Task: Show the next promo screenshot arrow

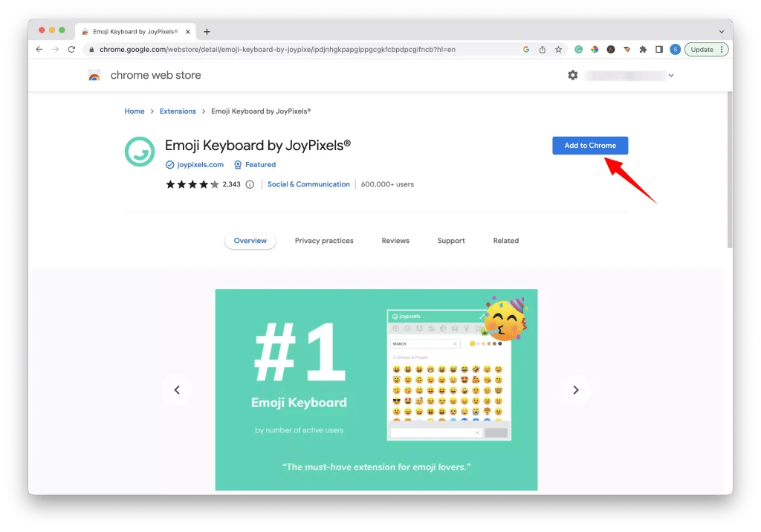Action: 576,389
